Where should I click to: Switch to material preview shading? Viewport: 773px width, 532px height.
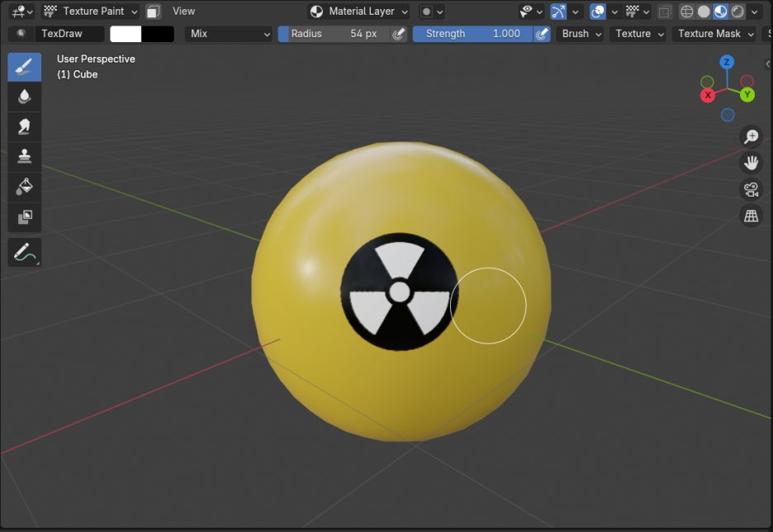coord(720,12)
